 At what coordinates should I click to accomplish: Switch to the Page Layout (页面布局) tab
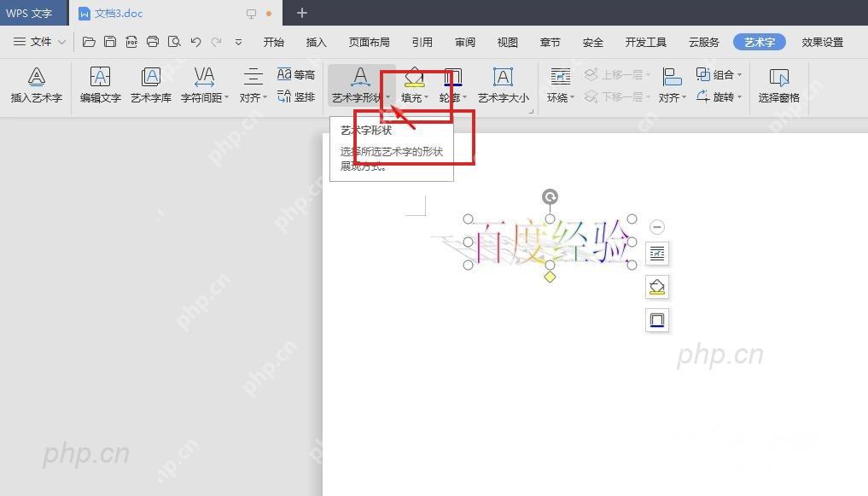[x=370, y=42]
